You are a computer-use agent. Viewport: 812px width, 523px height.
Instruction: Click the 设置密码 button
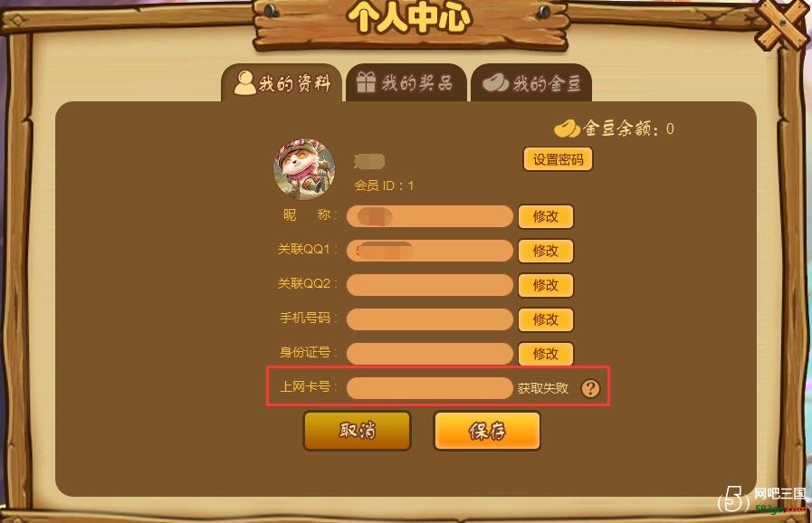click(x=558, y=159)
